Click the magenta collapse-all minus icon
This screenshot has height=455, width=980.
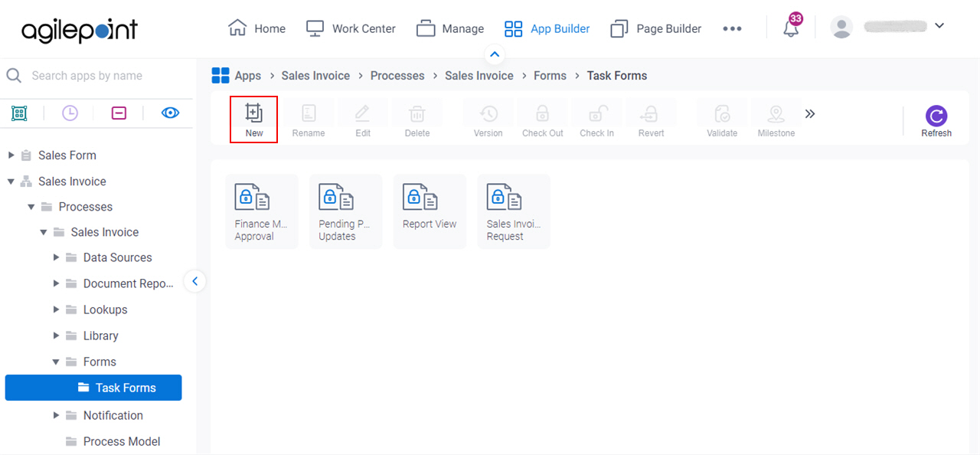119,113
